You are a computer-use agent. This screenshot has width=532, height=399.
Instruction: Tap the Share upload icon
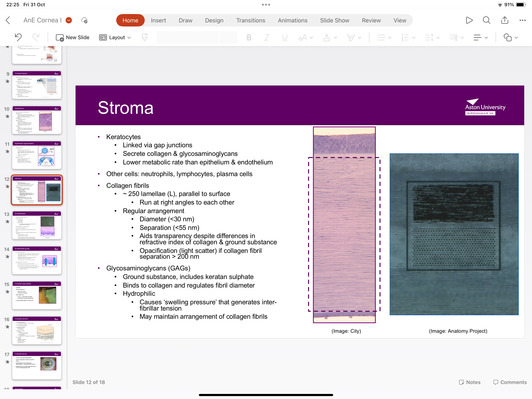(x=504, y=20)
